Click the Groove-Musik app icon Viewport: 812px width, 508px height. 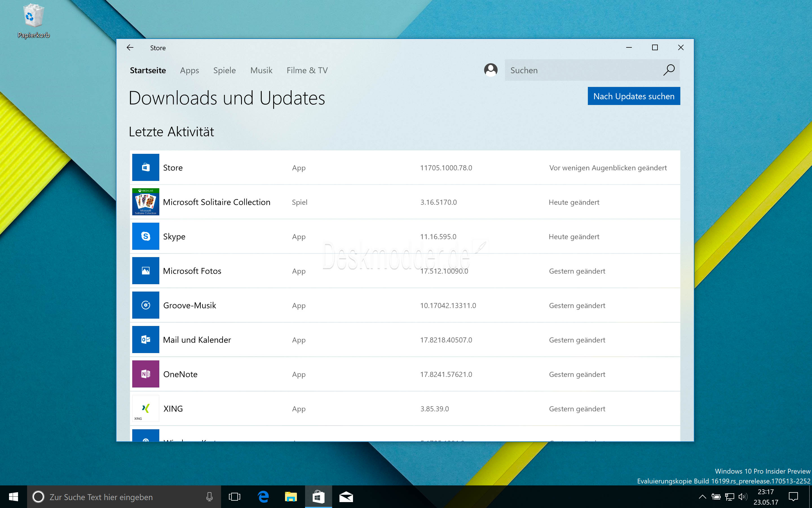coord(145,305)
